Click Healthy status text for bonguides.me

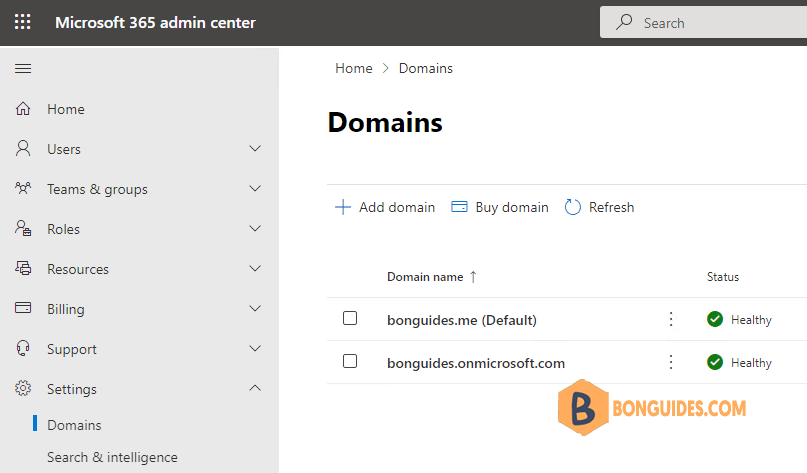click(751, 320)
